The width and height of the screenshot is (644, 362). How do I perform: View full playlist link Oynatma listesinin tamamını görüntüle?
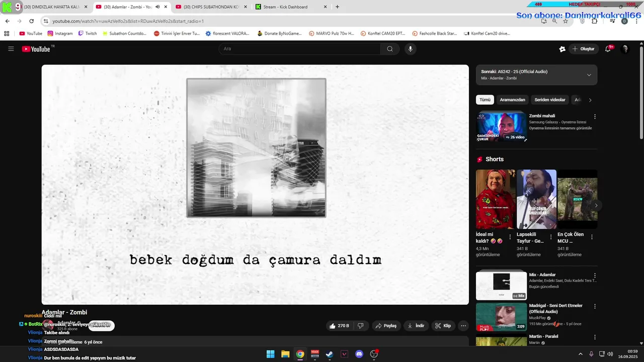click(560, 128)
